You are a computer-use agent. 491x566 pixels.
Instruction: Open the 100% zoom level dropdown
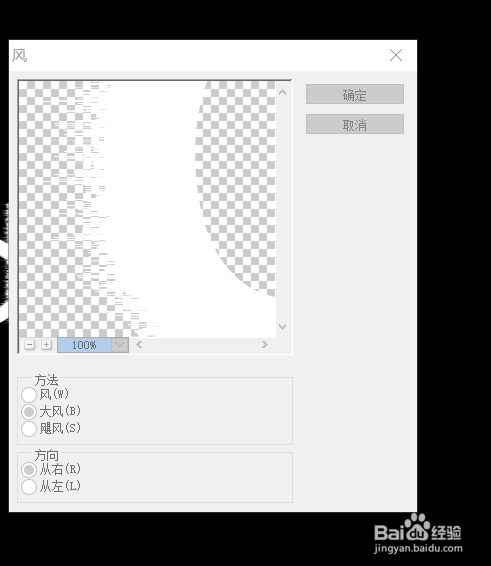click(120, 345)
